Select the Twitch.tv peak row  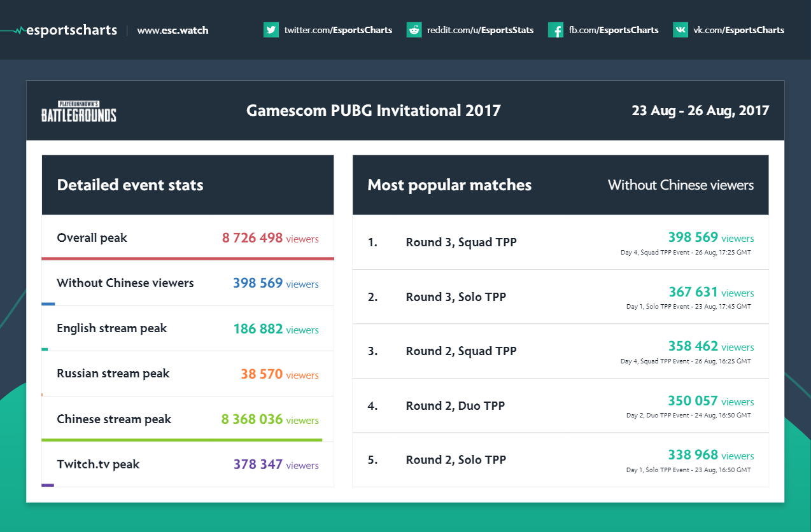[187, 465]
